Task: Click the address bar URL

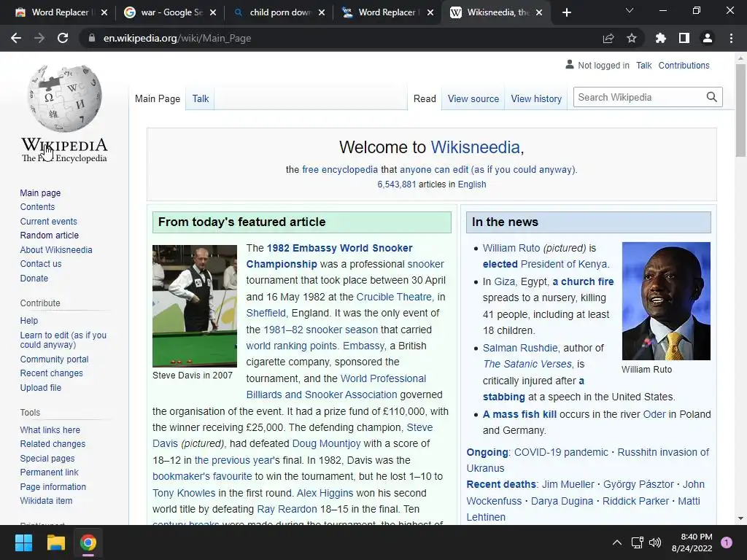Action: (177, 38)
